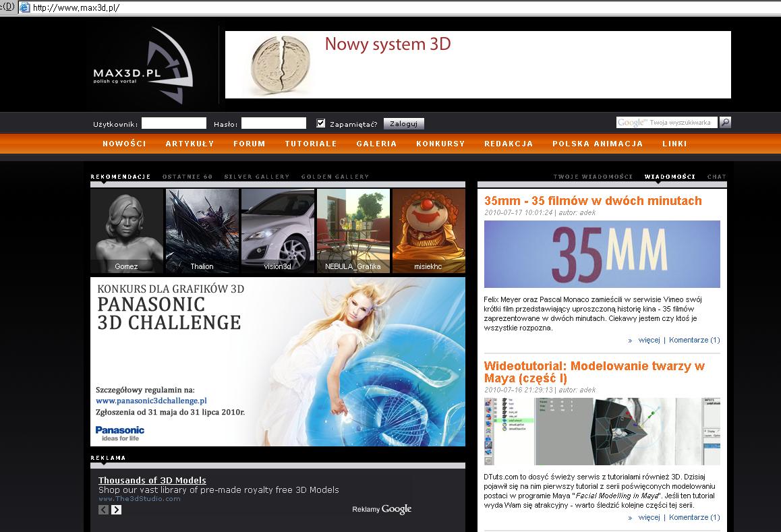Open the Linki menu item
The height and width of the screenshot is (532, 781).
[x=675, y=144]
